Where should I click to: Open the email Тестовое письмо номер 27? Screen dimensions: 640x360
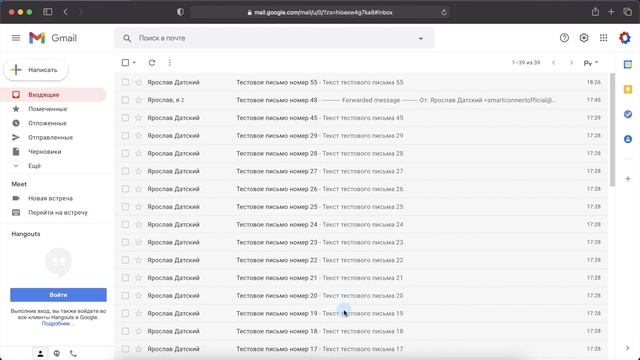pos(361,171)
